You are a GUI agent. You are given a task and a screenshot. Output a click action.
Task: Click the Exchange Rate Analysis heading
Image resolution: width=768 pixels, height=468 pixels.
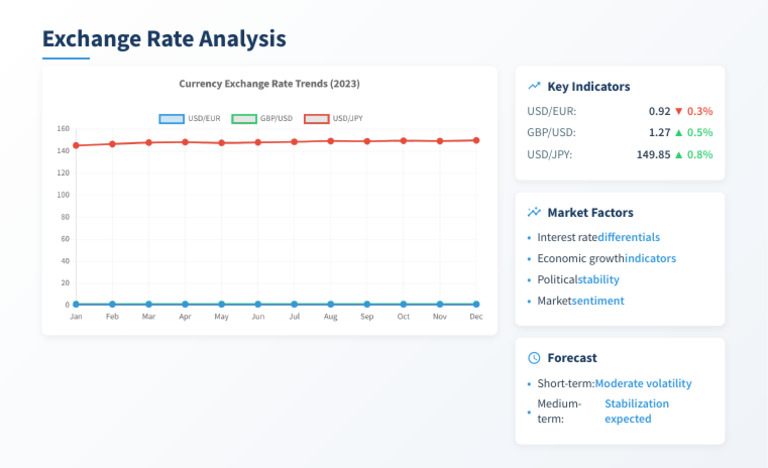coord(164,38)
